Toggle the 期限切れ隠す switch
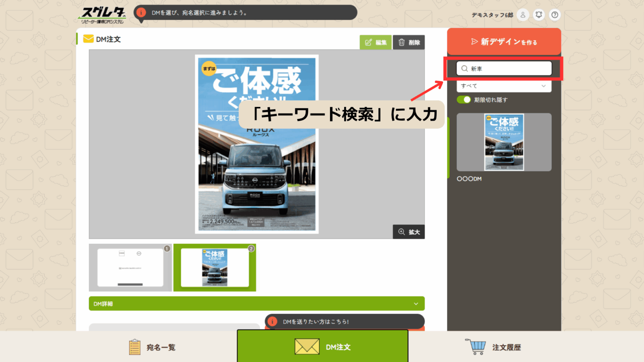The image size is (644, 362). click(464, 100)
